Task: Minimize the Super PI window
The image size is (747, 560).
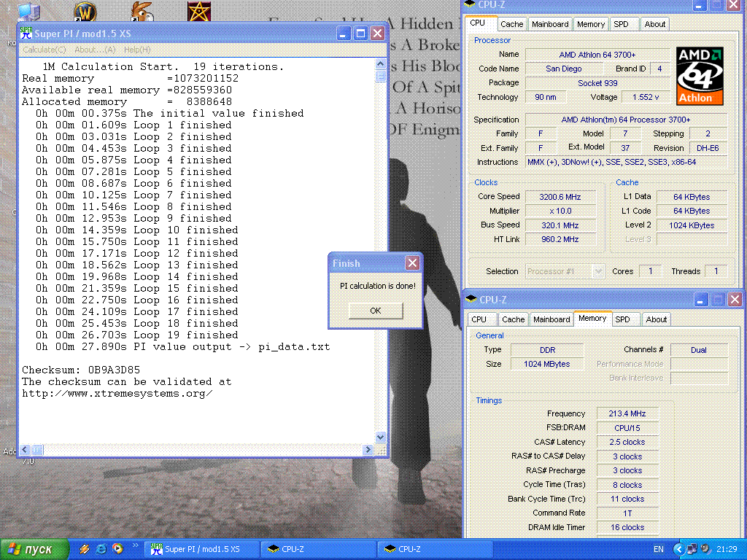Action: (344, 34)
